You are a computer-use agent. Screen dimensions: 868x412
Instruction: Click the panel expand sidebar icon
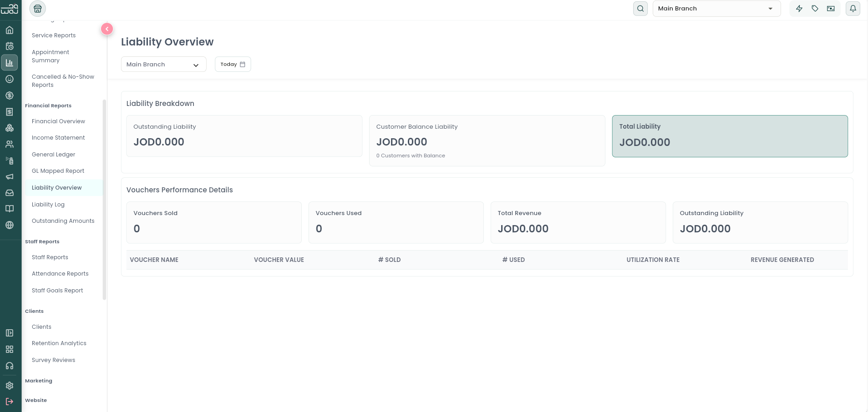click(x=10, y=333)
